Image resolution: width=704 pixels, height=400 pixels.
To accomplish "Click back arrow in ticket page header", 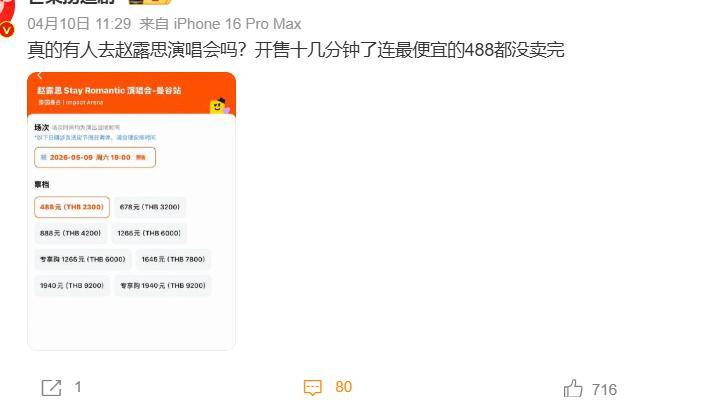I will [x=40, y=76].
